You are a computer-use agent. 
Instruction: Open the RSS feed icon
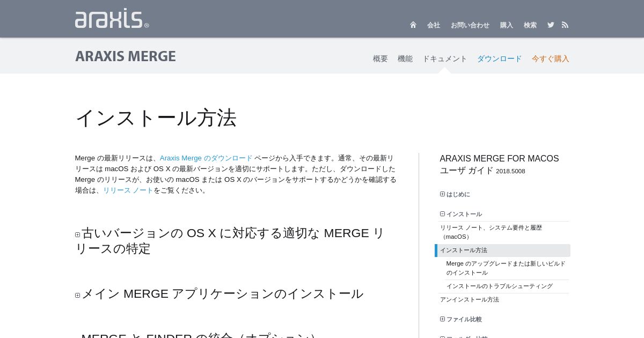coord(565,25)
